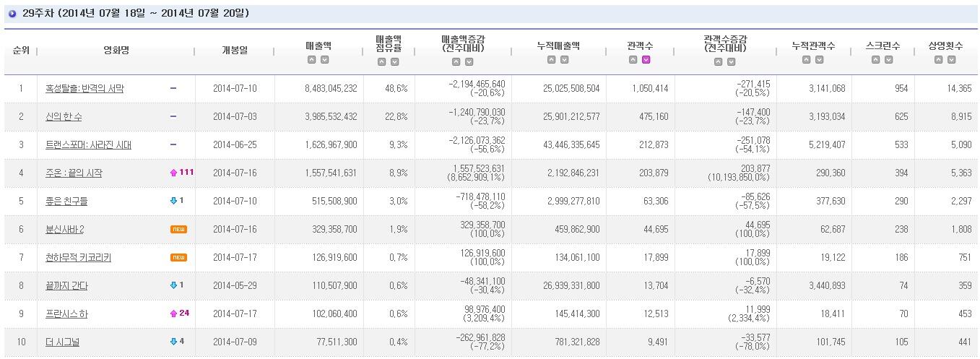Image resolution: width=980 pixels, height=359 pixels.
Task: Click the 영화명 column header
Action: tap(116, 50)
